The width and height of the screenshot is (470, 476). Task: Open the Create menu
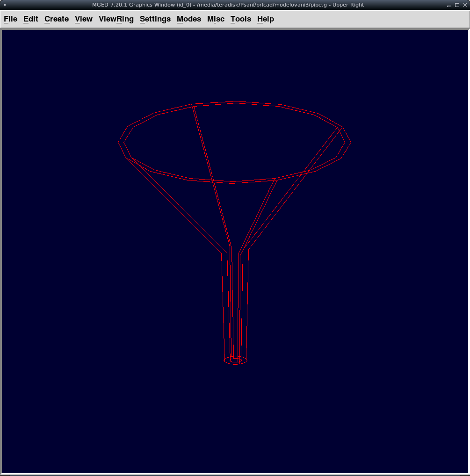click(x=57, y=19)
